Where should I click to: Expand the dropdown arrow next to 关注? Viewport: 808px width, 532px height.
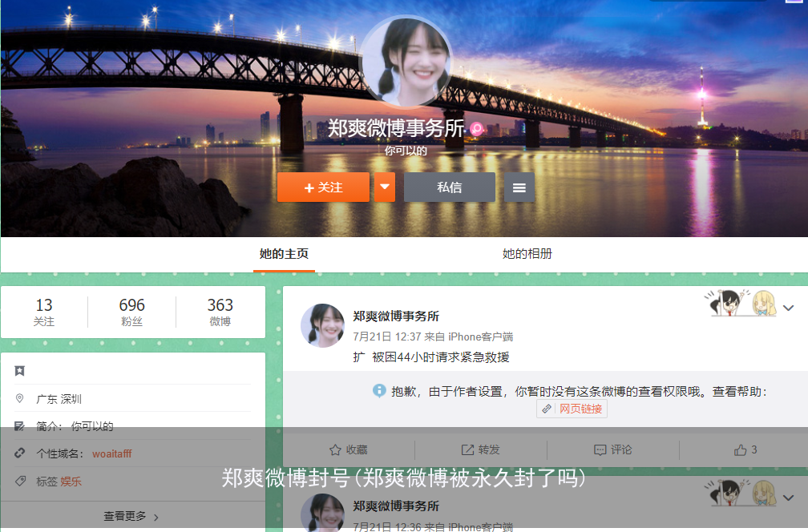pyautogui.click(x=384, y=187)
